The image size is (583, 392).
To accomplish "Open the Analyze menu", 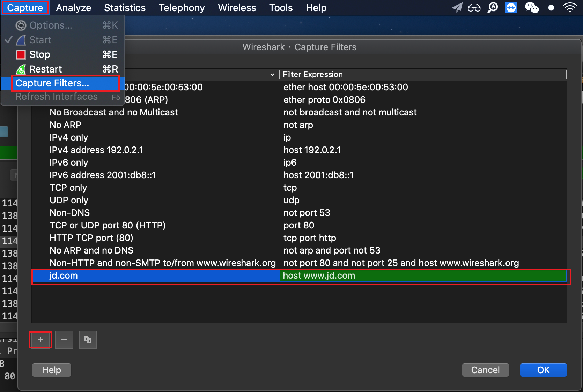I will (x=73, y=8).
